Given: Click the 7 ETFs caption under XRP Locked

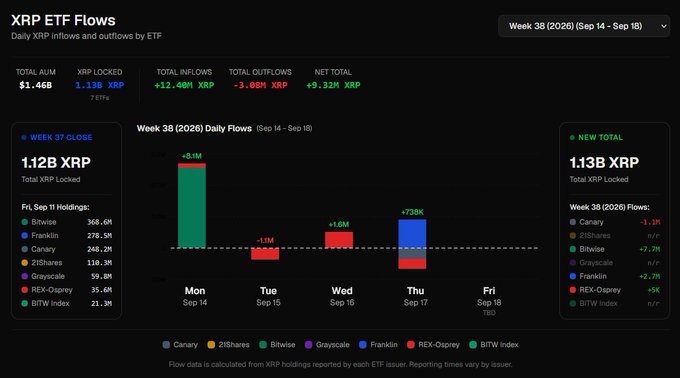Looking at the screenshot, I should click(100, 98).
